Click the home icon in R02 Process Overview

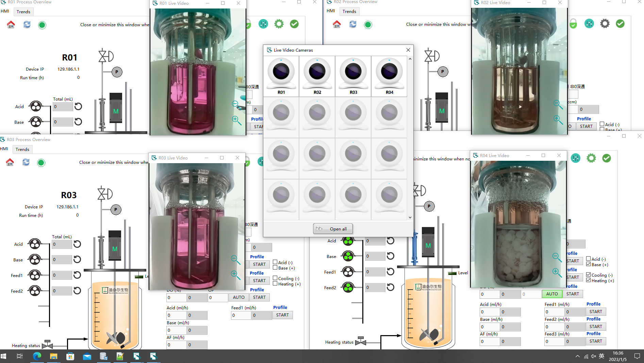[x=337, y=24]
